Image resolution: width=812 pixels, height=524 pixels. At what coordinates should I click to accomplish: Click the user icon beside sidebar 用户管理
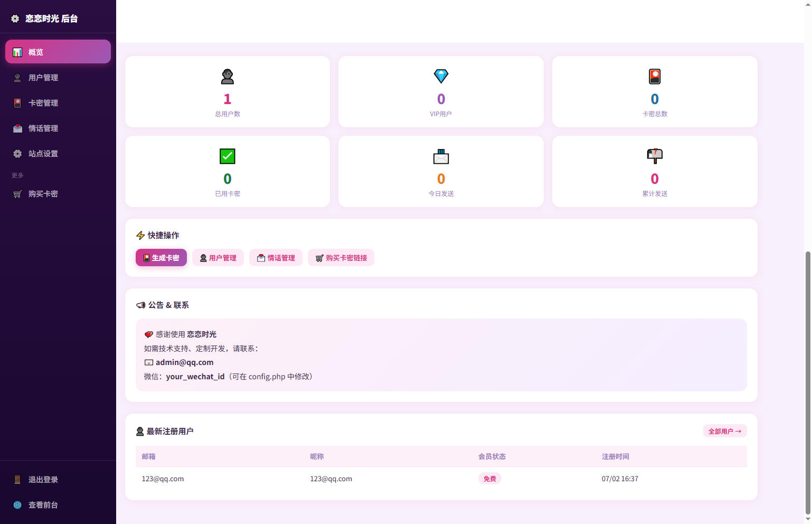tap(17, 78)
